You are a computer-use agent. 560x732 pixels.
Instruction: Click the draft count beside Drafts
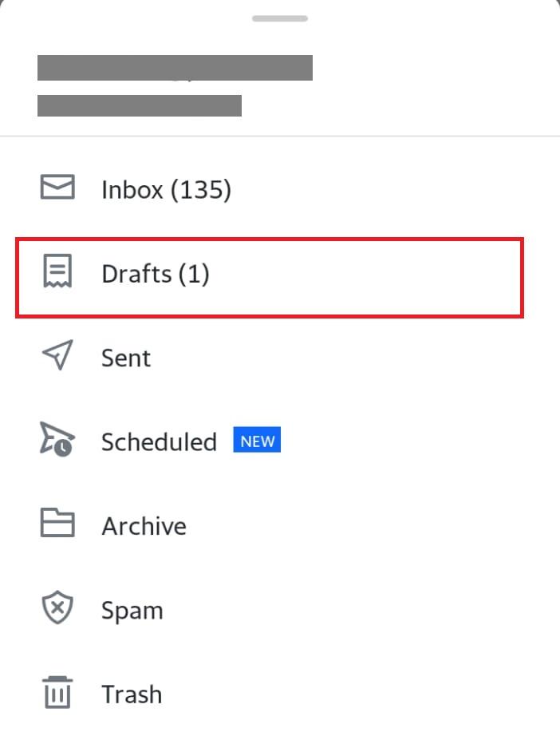[194, 274]
